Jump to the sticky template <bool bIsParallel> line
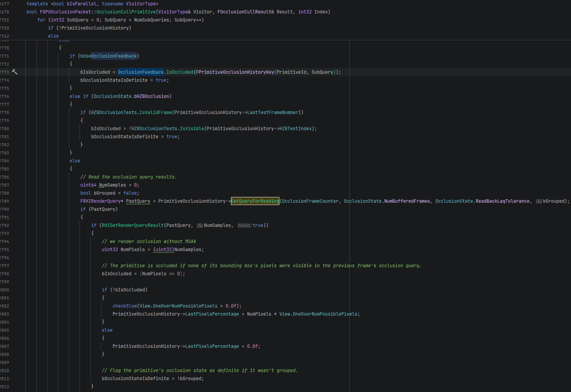The image size is (571, 392). (92, 4)
